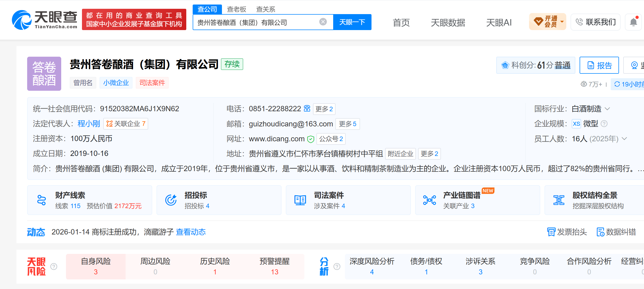The height and width of the screenshot is (289, 644).
Task: Click the 曾用名 tag
Action: [x=83, y=83]
